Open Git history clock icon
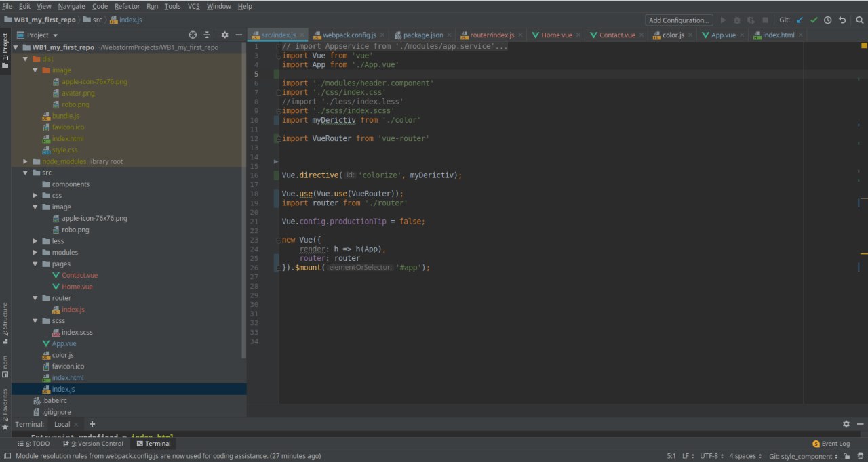Viewport: 868px width, 462px height. coord(828,20)
